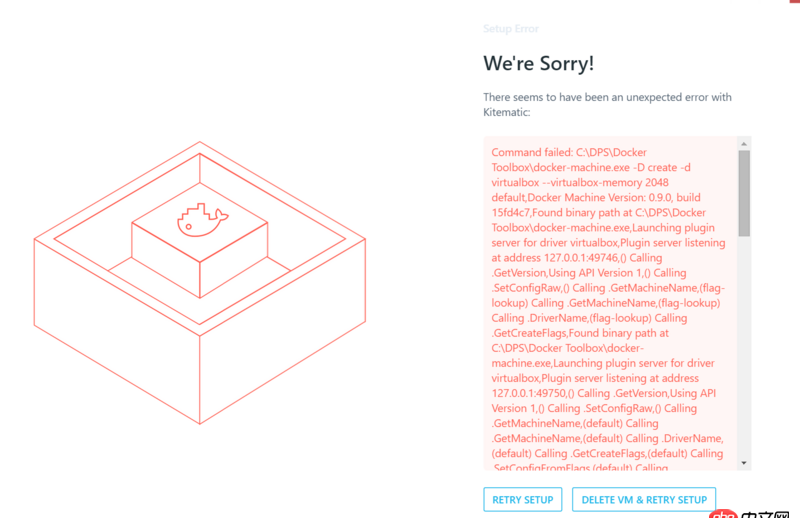Click the unexpected error with Kitematic message
Screen dimensions: 800x518
(x=607, y=105)
